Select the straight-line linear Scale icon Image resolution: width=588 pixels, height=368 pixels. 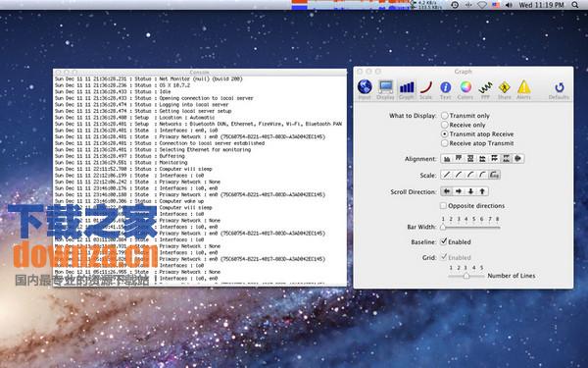pos(447,175)
